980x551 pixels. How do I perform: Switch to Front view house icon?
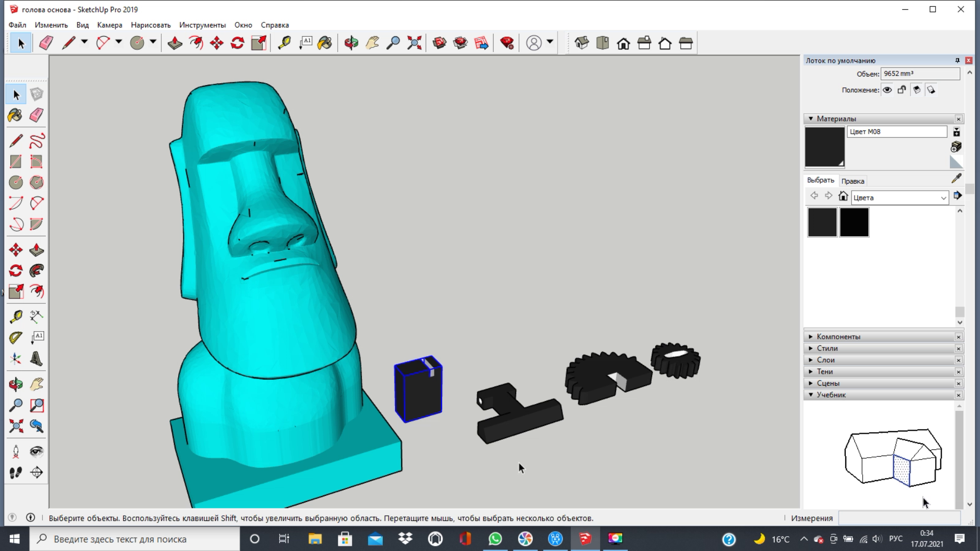(x=623, y=43)
